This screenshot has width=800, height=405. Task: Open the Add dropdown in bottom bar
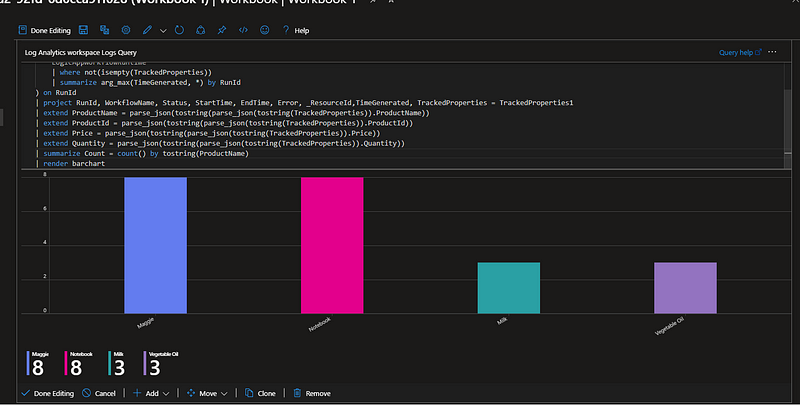click(151, 393)
